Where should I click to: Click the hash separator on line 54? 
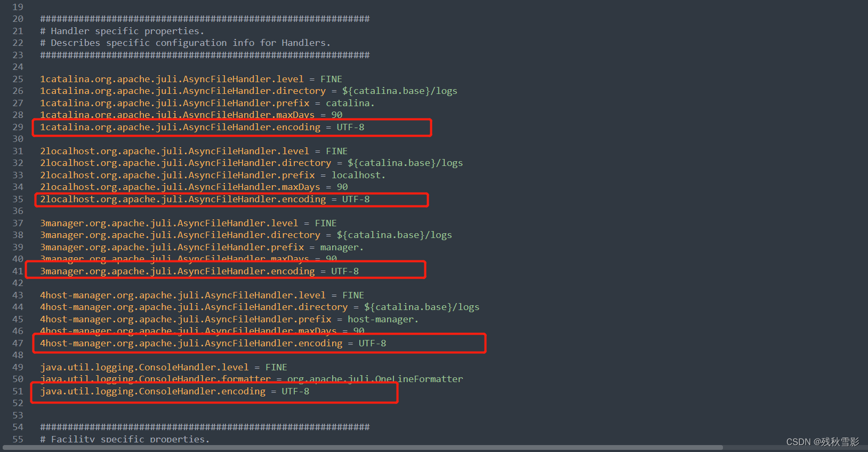(x=205, y=427)
